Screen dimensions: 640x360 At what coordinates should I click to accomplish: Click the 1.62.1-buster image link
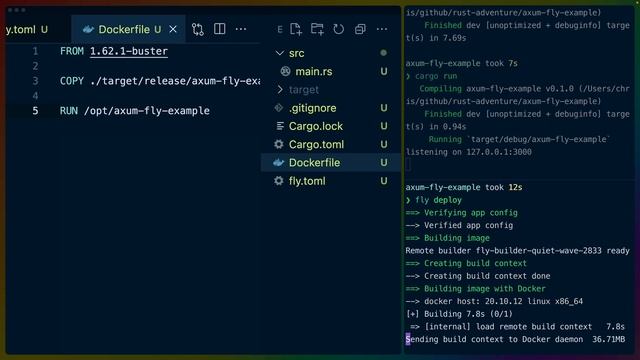(129, 51)
